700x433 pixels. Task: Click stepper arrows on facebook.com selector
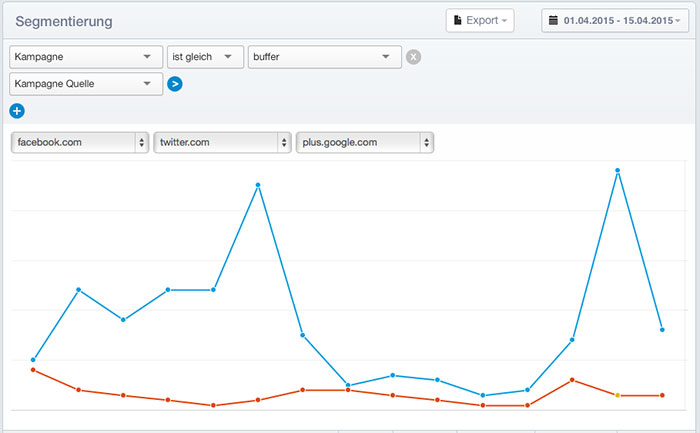[x=142, y=142]
